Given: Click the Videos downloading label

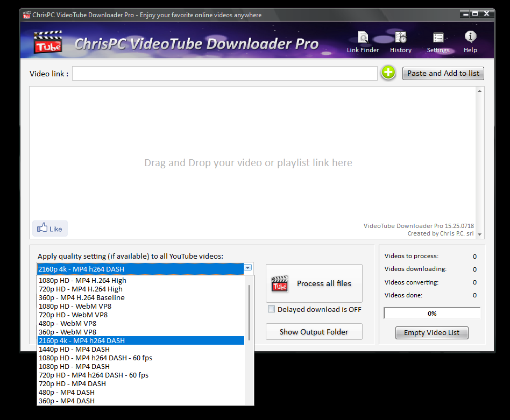Looking at the screenshot, I should pyautogui.click(x=415, y=269).
